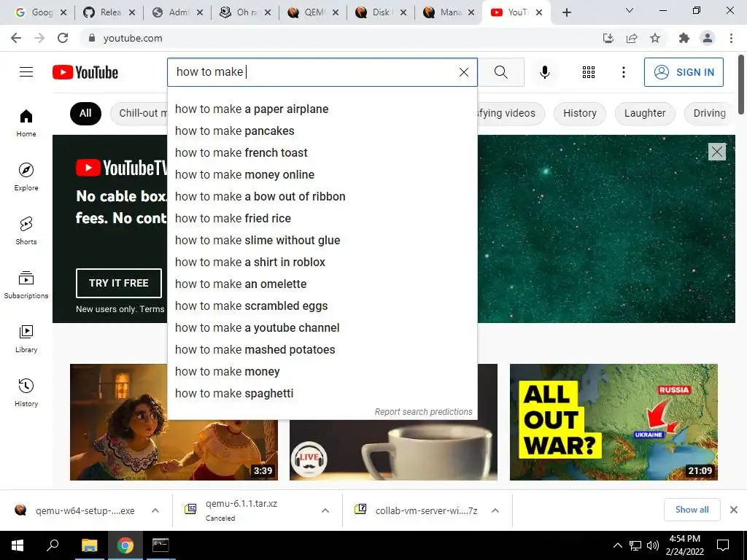747x560 pixels.
Task: Open File Explorer from the taskbar
Action: click(89, 545)
